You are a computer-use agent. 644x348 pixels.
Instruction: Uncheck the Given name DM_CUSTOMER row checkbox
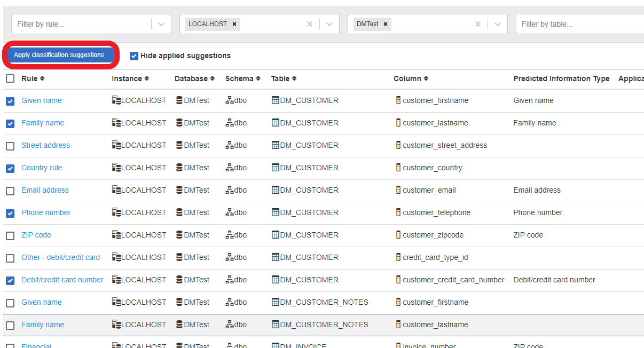tap(10, 101)
